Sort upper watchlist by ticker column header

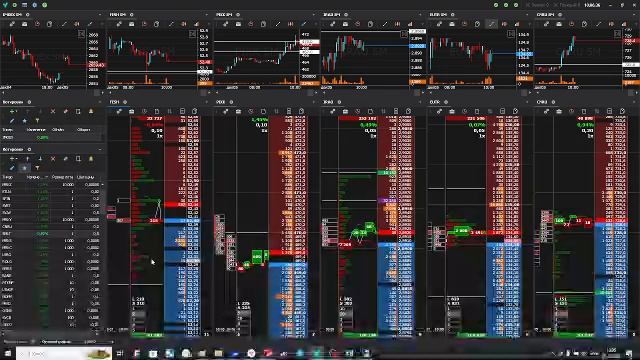(x=8, y=130)
